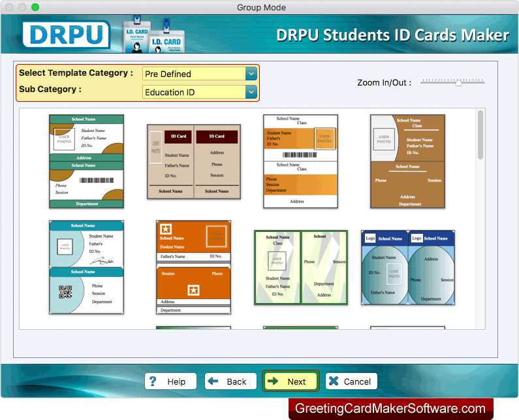Click the I.D. CARD badge icons
Screen dimensions: 519x420
pyautogui.click(x=154, y=34)
